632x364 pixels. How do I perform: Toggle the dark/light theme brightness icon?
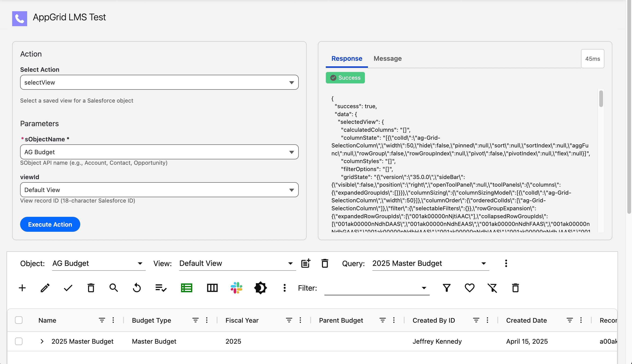260,288
